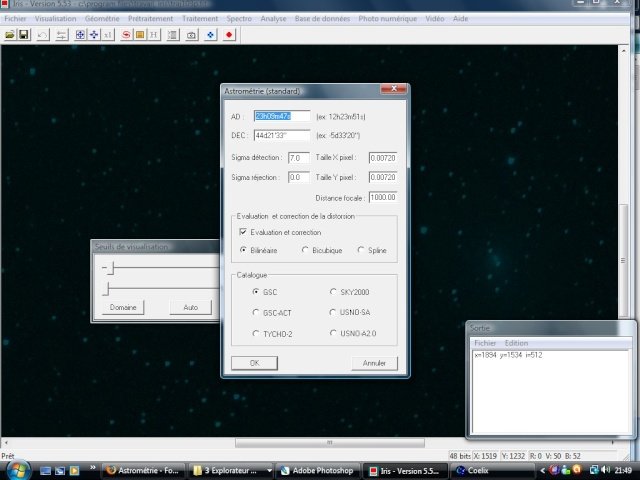Select the USNO-A2.0 catalogue

pyautogui.click(x=333, y=333)
